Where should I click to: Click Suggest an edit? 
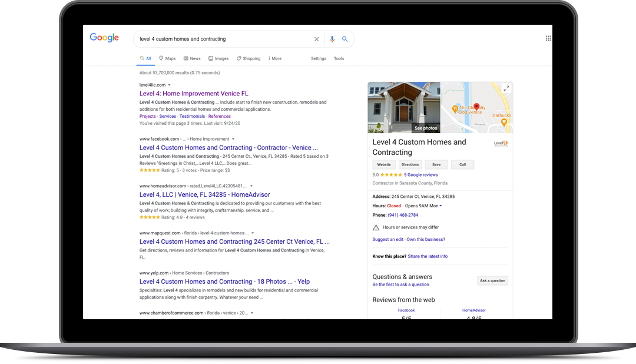[x=387, y=239]
